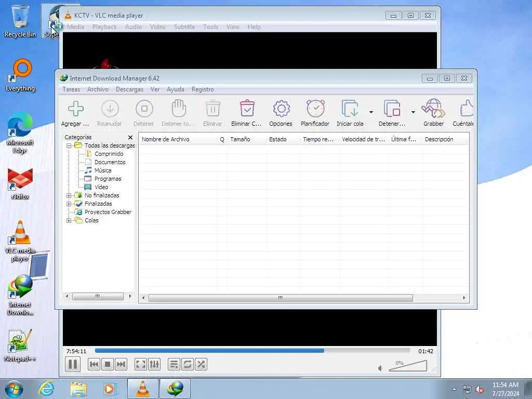Screen dimensions: 532x399
Task: Open the Descargas menu
Action: (x=129, y=89)
